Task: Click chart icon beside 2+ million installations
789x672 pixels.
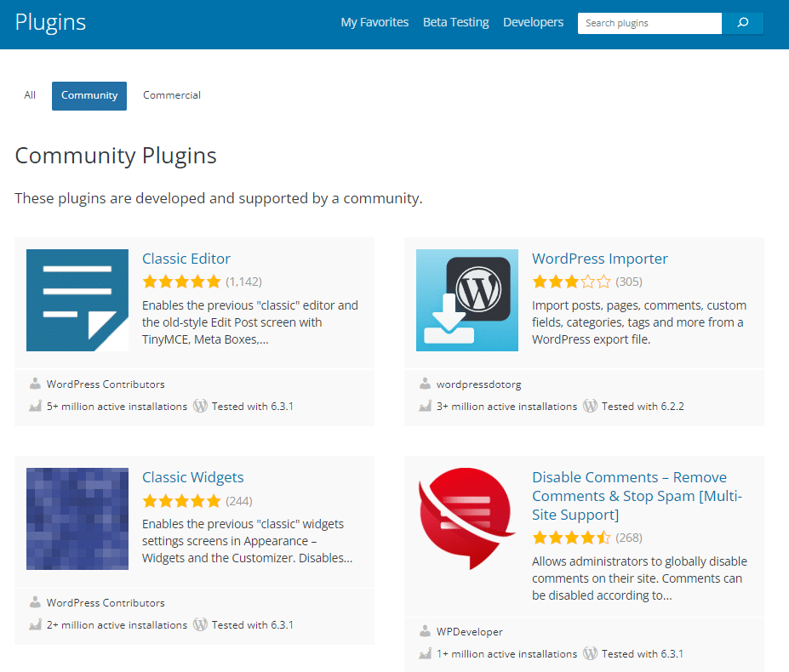Action: tap(35, 624)
